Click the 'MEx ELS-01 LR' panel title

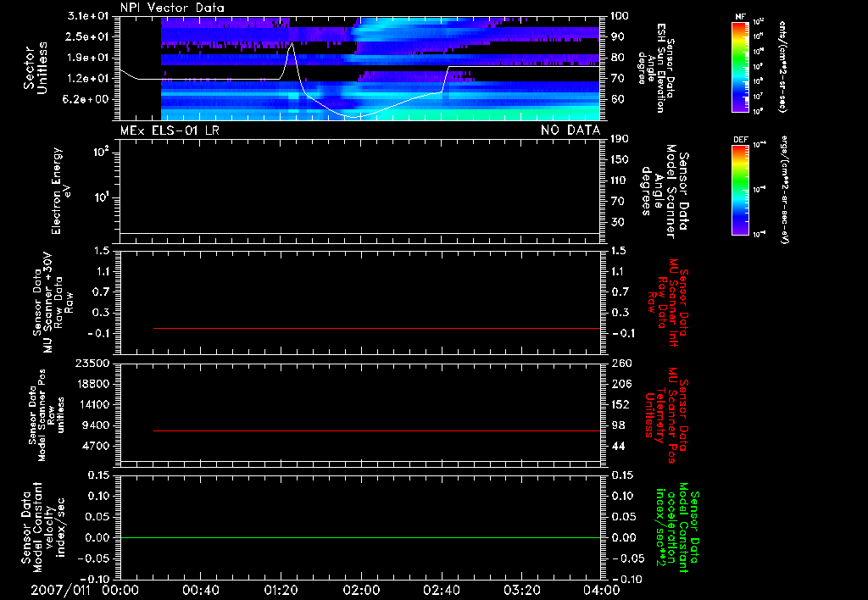tap(170, 131)
